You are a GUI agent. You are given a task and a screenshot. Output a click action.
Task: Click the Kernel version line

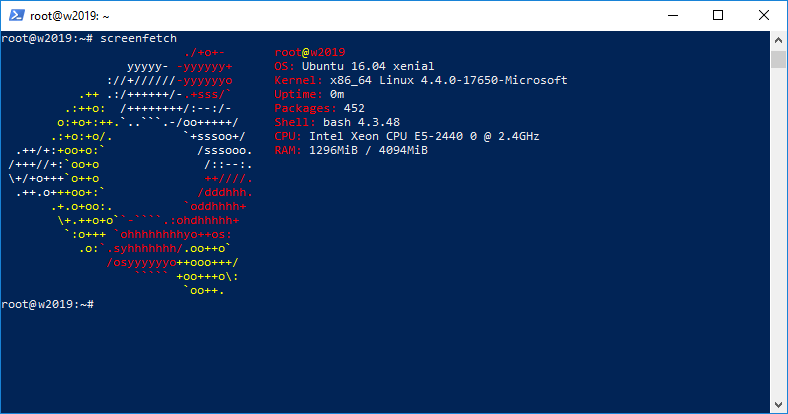pyautogui.click(x=421, y=80)
